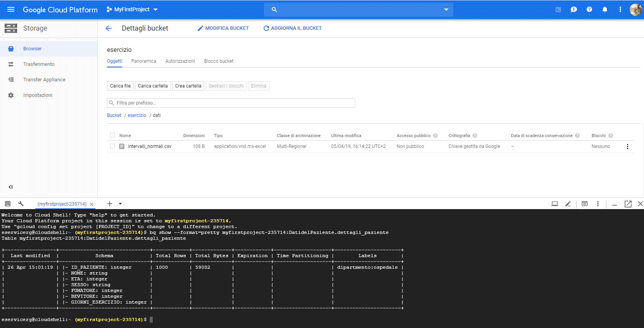644x328 pixels.
Task: Click the help icon next to Crittografia
Action: click(475, 136)
